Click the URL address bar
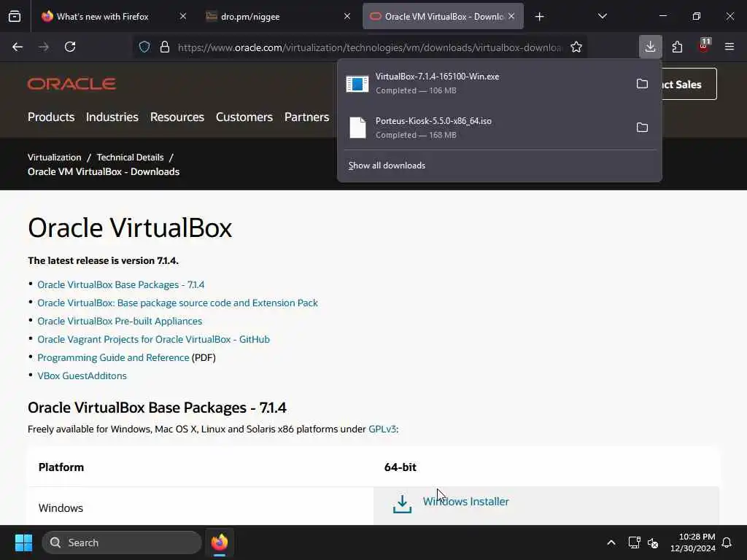 point(370,47)
